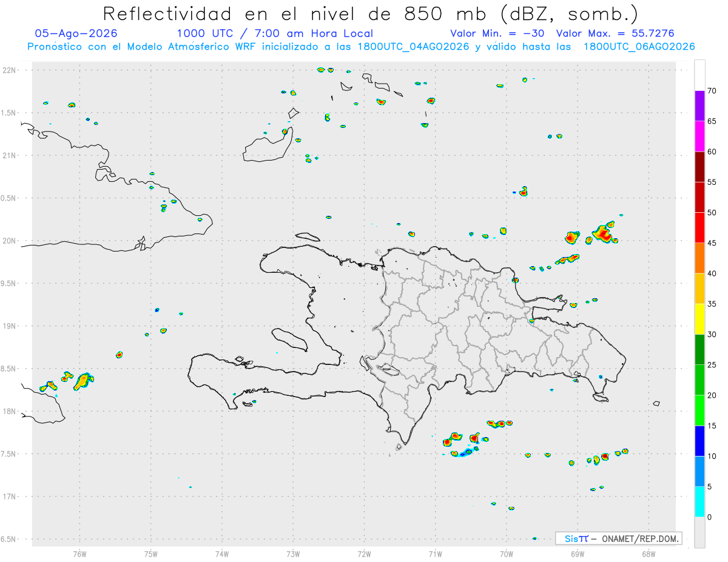Click the 70W longitude label
728x562 pixels.
point(507,553)
